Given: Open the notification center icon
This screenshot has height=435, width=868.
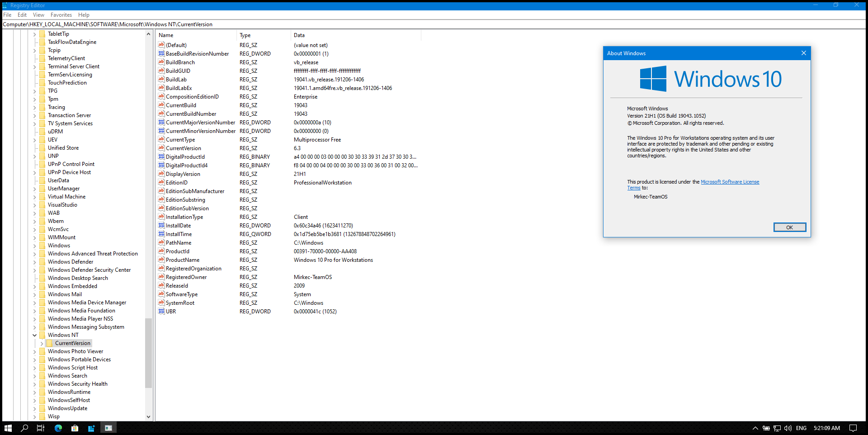Looking at the screenshot, I should pos(853,428).
